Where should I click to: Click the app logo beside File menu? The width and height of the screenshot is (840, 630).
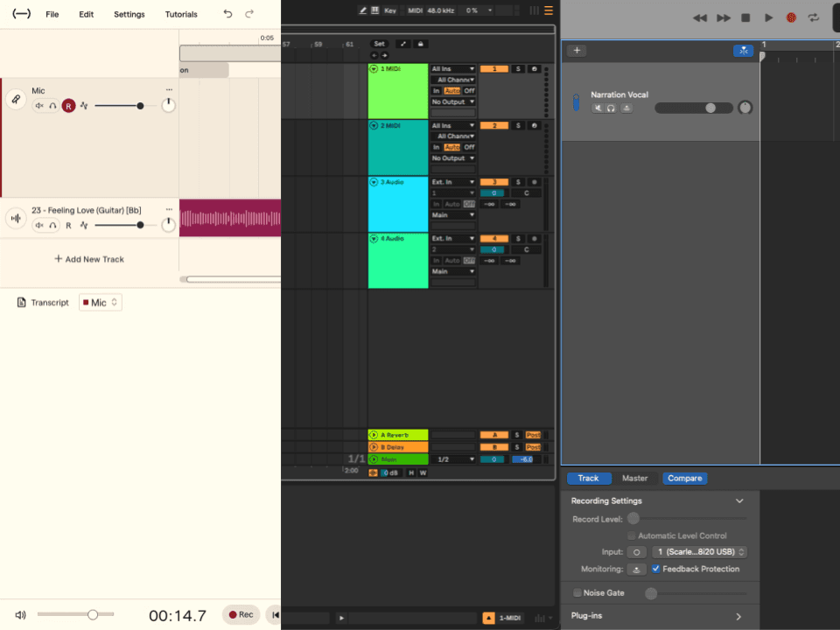pos(21,14)
